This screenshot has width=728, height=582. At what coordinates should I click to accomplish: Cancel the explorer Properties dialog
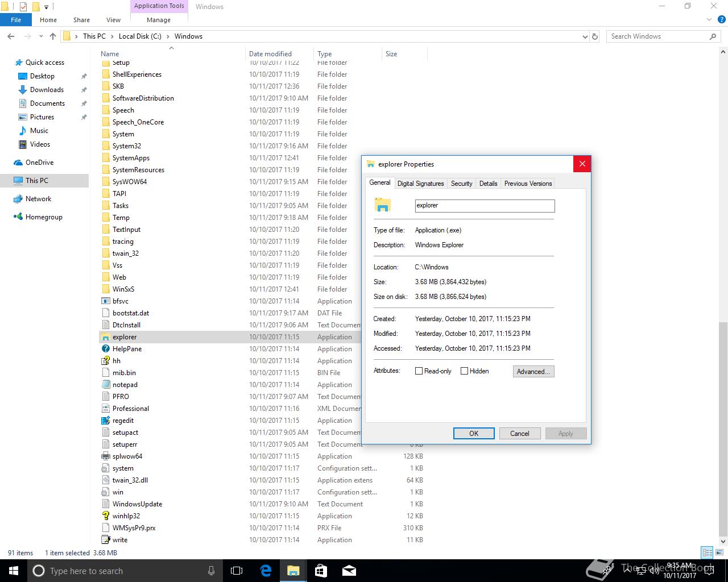pyautogui.click(x=519, y=434)
